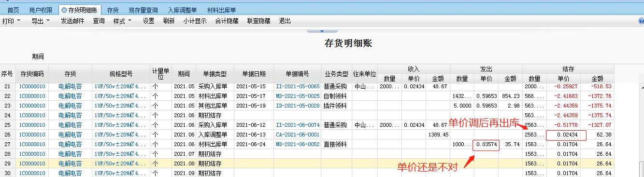This screenshot has height=177, width=644.
Task: Select issued amount cell 854.23
Action: (510, 96)
